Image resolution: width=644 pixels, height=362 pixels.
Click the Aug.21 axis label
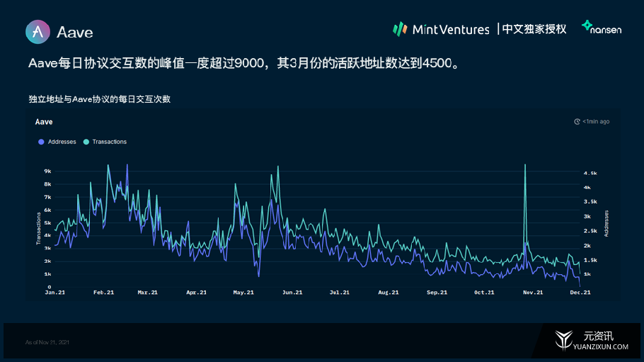388,293
